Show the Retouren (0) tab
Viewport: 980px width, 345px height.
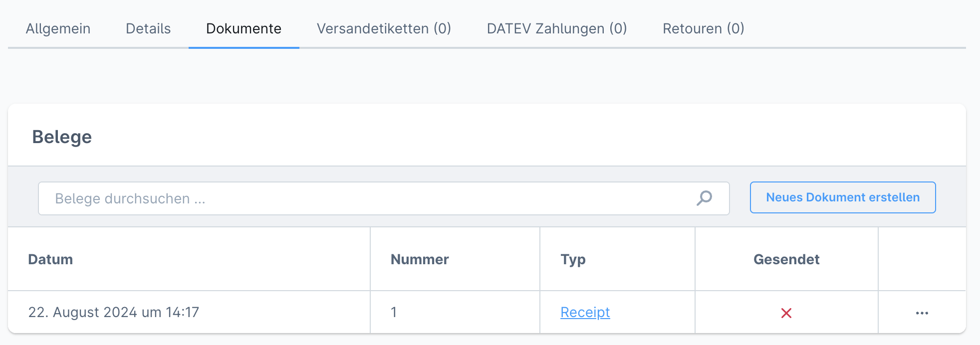click(703, 28)
